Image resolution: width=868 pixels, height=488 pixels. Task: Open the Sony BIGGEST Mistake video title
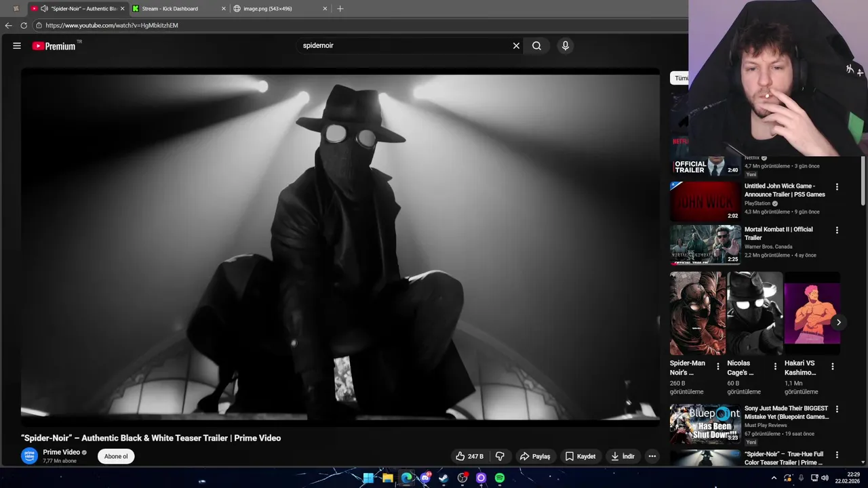click(787, 413)
